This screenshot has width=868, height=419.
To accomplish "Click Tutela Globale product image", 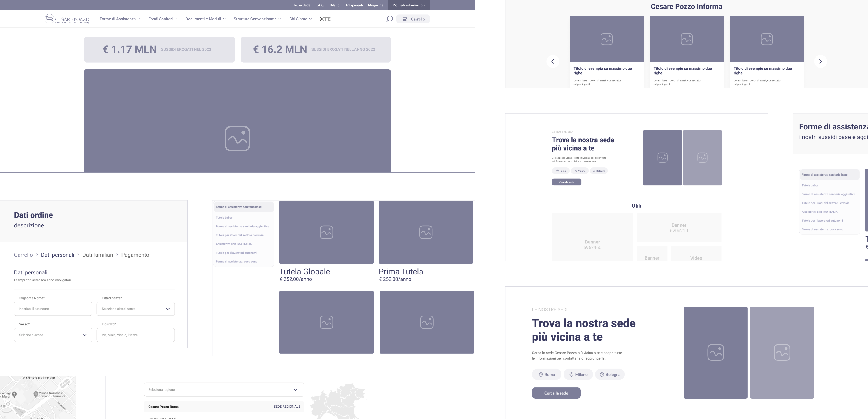I will click(326, 232).
